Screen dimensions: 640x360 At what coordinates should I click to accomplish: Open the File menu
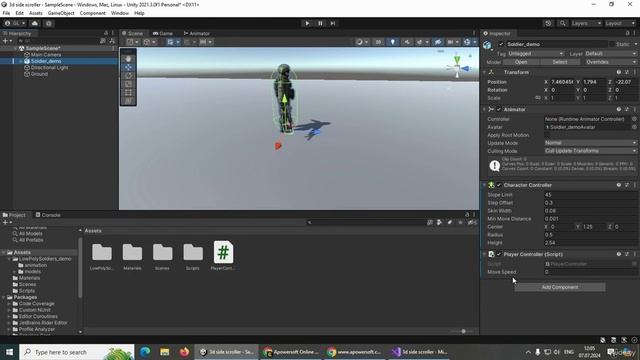pos(6,13)
